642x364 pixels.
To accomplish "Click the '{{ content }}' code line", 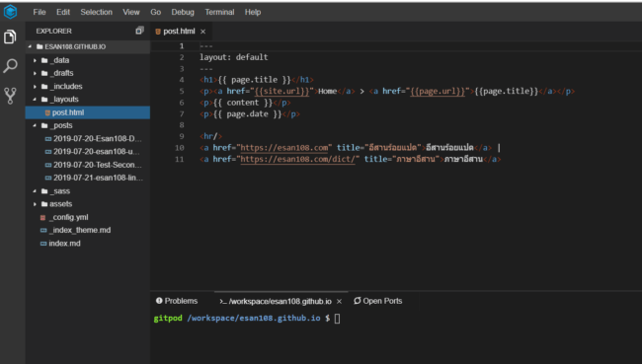I will pyautogui.click(x=245, y=103).
